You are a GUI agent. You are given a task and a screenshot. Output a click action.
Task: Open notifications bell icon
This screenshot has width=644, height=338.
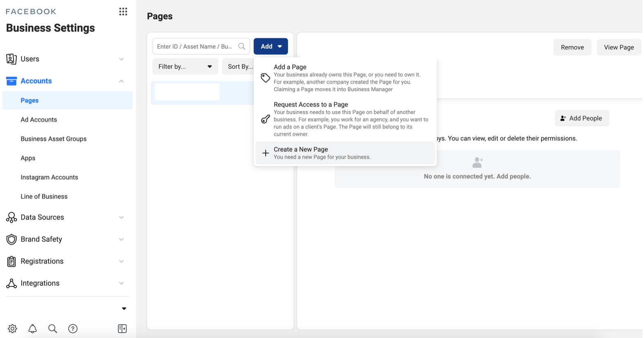(x=33, y=329)
